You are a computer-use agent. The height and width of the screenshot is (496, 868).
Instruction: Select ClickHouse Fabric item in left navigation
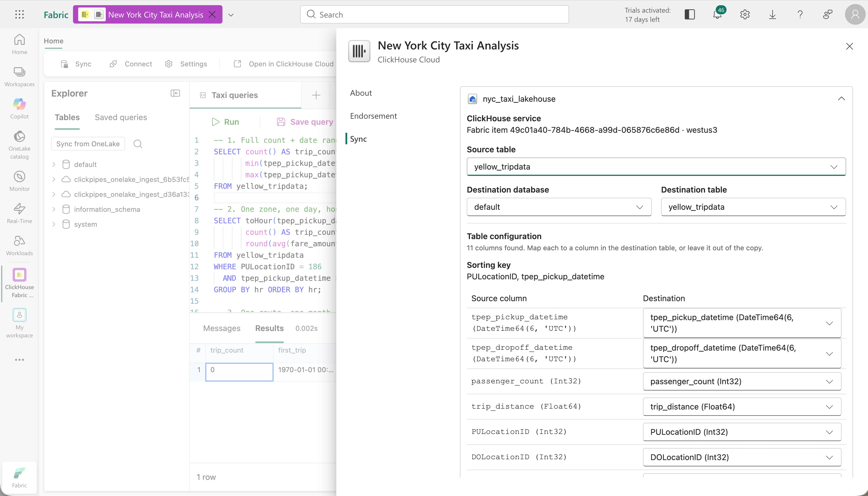coord(20,283)
